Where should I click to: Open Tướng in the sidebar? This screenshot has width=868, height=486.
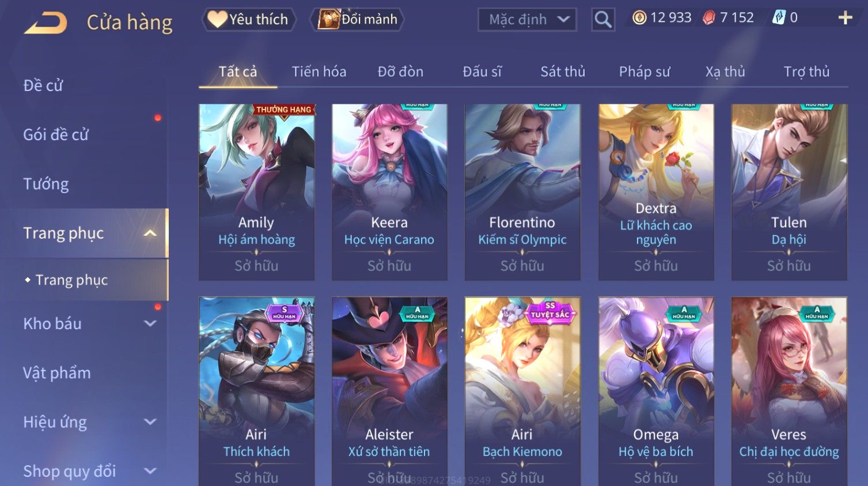pos(46,184)
